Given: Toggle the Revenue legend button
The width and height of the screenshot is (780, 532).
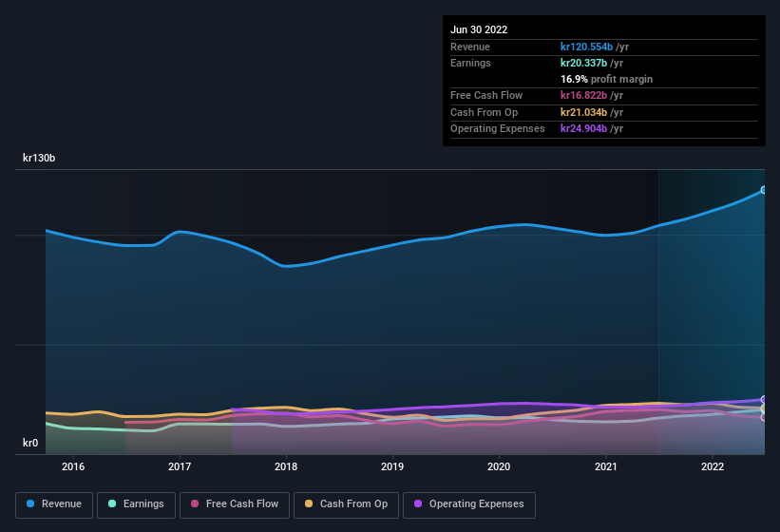Looking at the screenshot, I should coord(54,504).
